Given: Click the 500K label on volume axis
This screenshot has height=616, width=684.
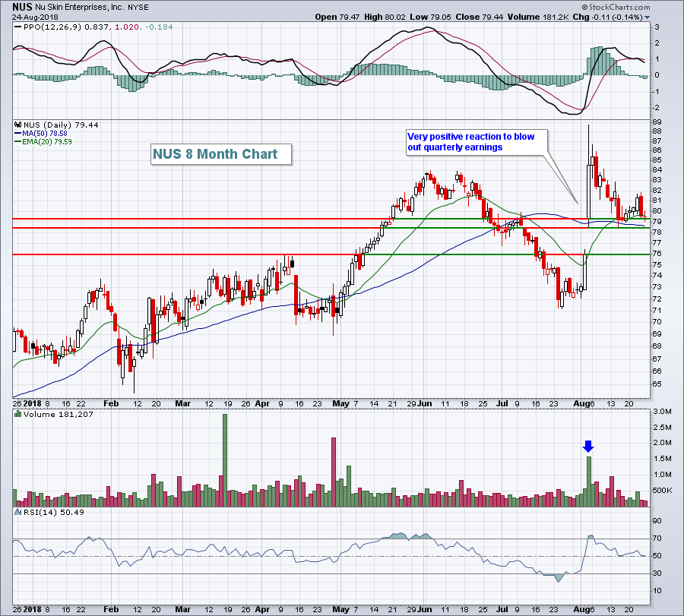Looking at the screenshot, I should pyautogui.click(x=662, y=491).
